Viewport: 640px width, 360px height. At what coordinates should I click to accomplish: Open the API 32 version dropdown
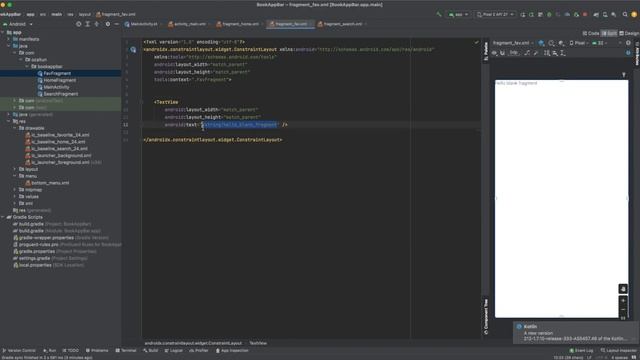click(600, 43)
